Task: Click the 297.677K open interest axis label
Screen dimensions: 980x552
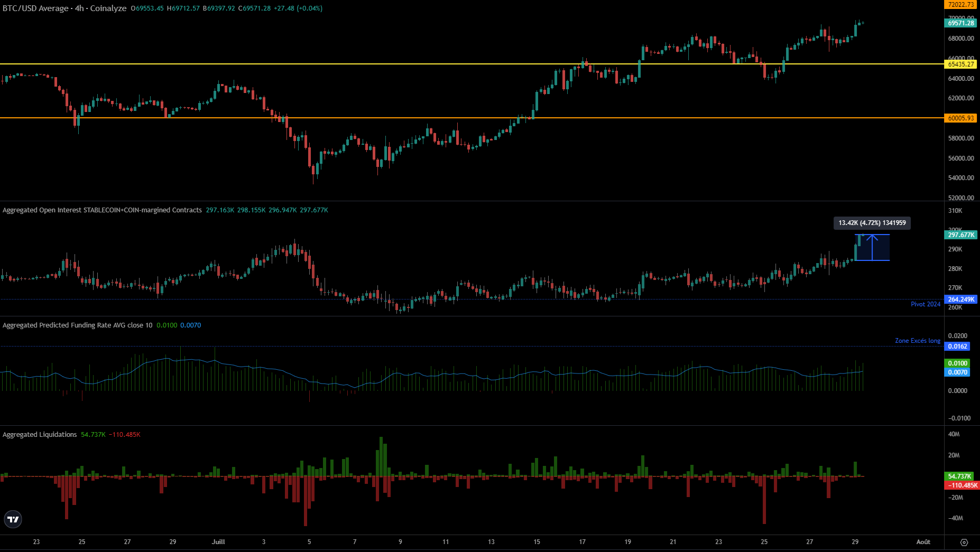Action: click(960, 235)
